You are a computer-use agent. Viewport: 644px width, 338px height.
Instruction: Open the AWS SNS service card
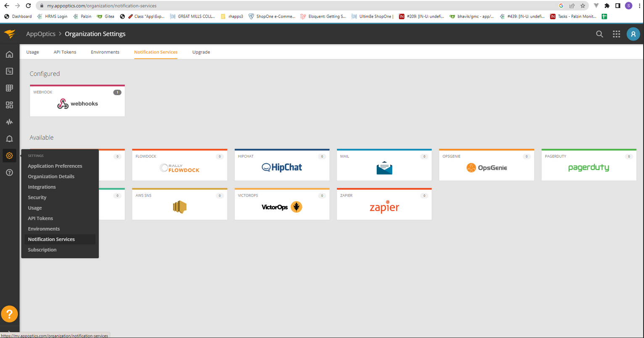click(179, 204)
